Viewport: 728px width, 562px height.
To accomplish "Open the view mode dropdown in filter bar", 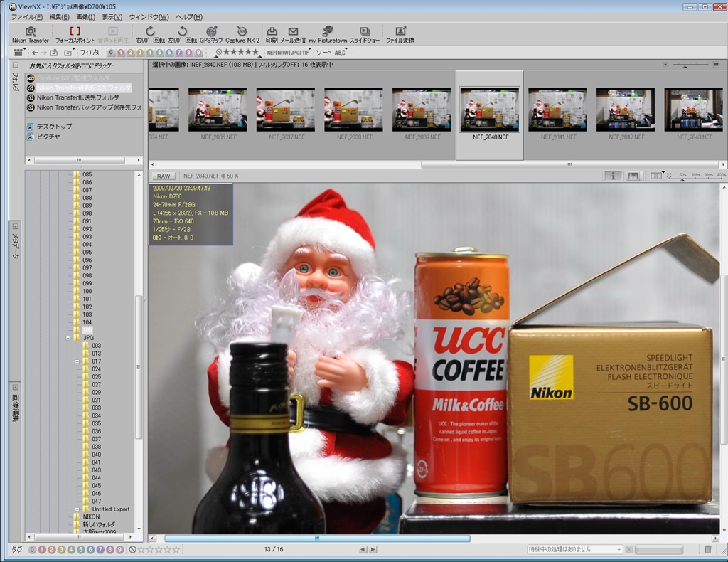I will [x=19, y=53].
